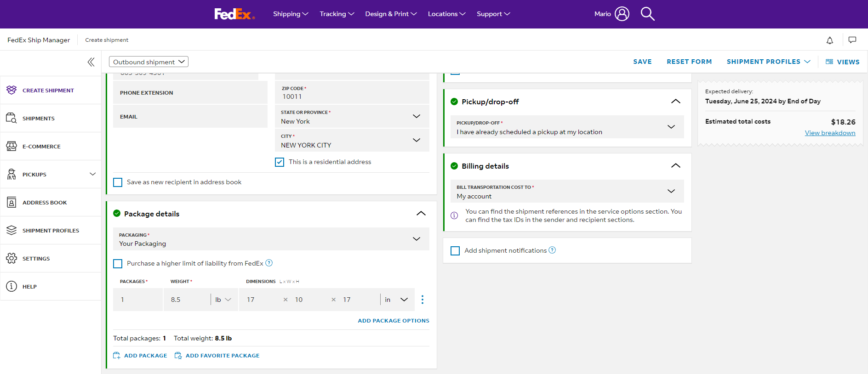The width and height of the screenshot is (868, 374).
Task: Click the search magnifier icon
Action: [647, 14]
